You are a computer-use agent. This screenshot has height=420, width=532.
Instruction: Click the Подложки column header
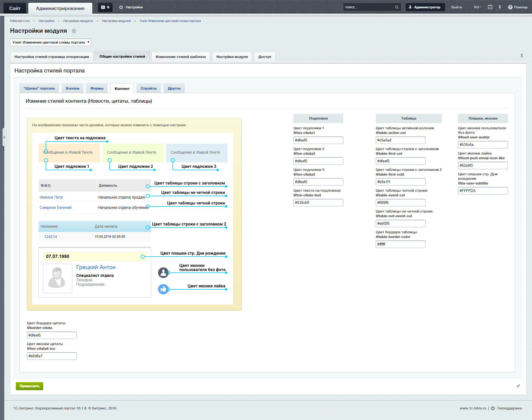pos(318,118)
